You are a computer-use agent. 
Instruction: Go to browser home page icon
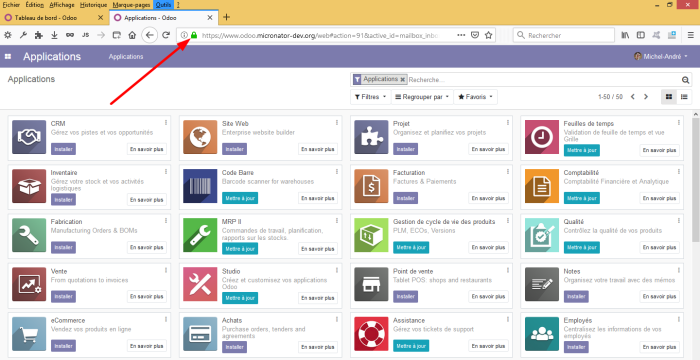[132, 35]
